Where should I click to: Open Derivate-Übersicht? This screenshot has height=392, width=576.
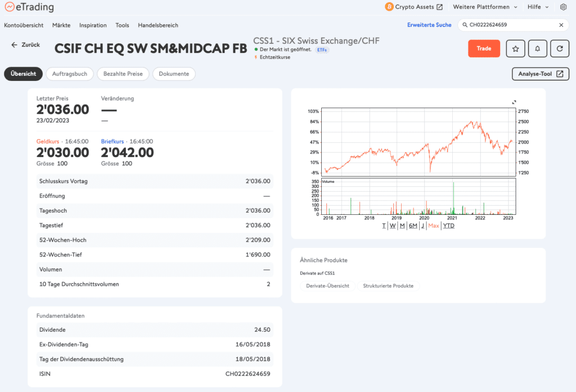(328, 286)
